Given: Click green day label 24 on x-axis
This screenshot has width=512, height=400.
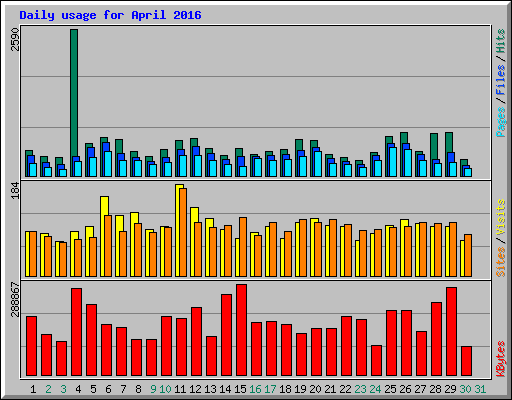Looking at the screenshot, I should coord(375,389).
